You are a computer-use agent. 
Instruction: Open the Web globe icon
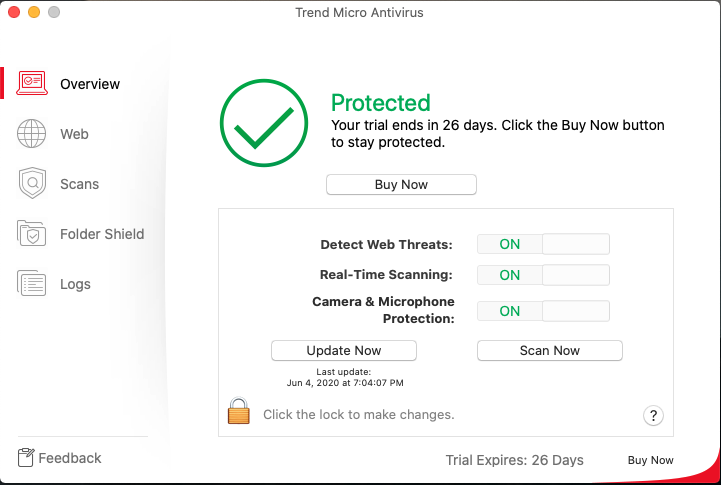[x=32, y=134]
